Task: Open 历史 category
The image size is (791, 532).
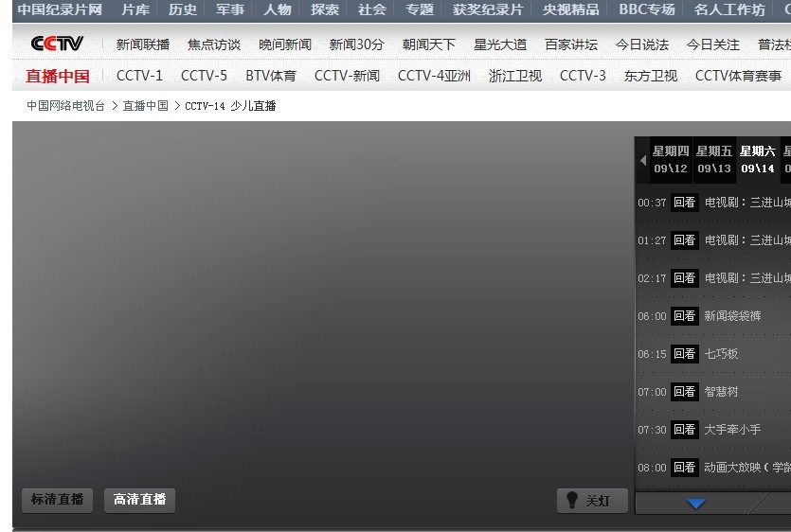Action: point(183,9)
